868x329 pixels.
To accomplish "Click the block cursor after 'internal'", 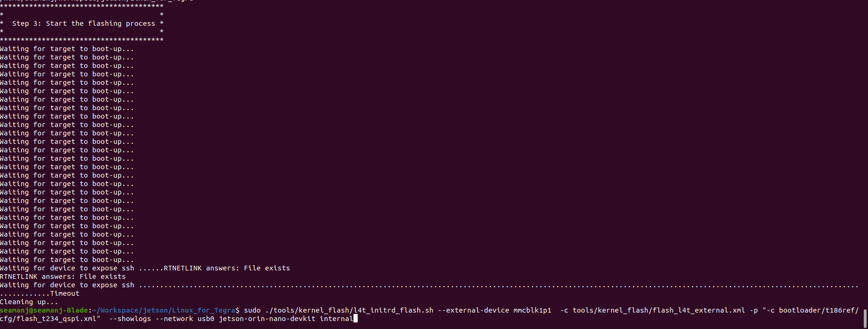I will [x=355, y=319].
